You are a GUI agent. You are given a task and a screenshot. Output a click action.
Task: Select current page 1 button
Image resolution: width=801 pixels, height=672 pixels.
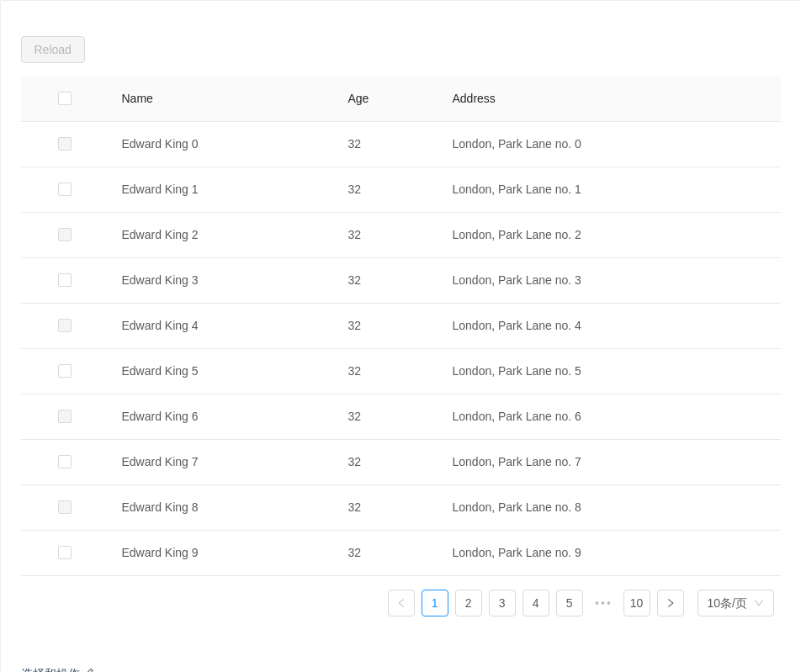(435, 603)
